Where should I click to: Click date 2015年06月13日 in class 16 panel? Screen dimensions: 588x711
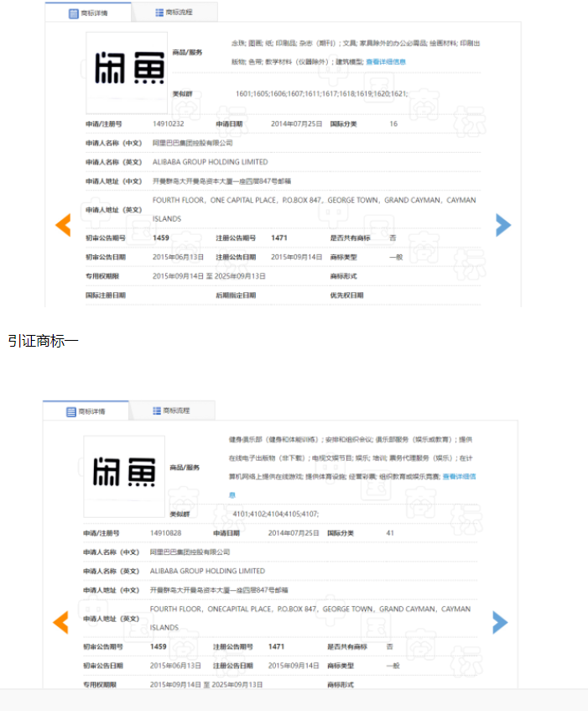[178, 257]
